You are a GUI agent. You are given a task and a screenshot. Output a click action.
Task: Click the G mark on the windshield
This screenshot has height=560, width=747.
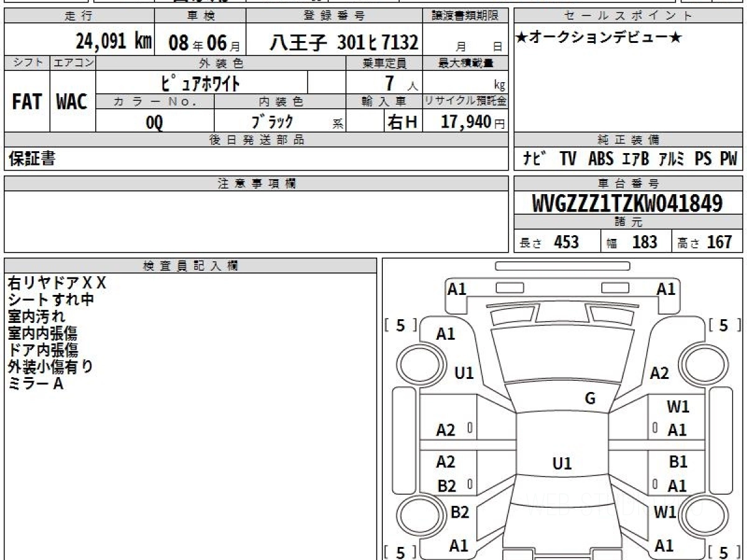pos(590,399)
